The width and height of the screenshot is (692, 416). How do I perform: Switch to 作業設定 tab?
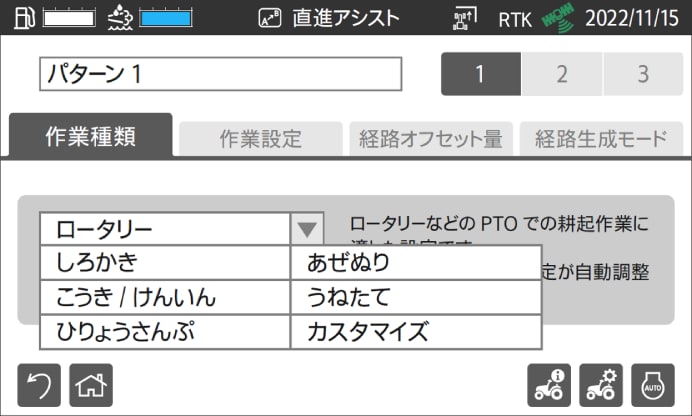click(x=261, y=139)
